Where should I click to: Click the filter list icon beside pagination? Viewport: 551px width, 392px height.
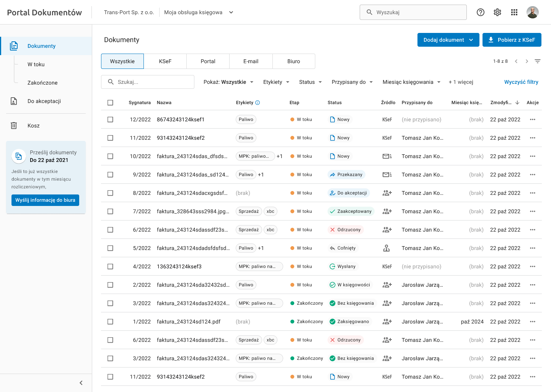pyautogui.click(x=538, y=61)
